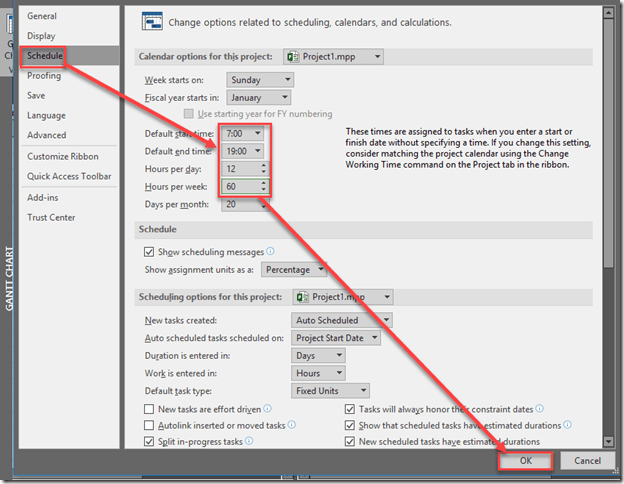Open the New tasks created dropdown
This screenshot has height=484, width=624.
341,320
